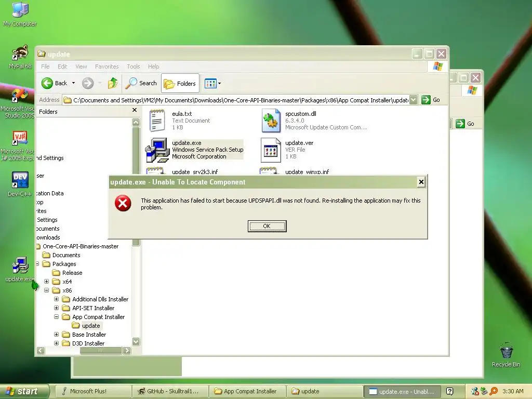
Task: Open the Tools menu
Action: 134,66
